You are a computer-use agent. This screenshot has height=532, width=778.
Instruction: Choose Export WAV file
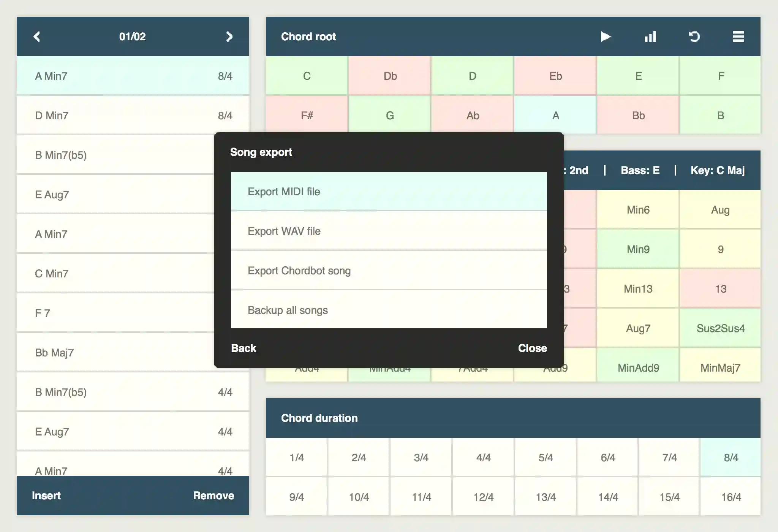[x=389, y=231]
